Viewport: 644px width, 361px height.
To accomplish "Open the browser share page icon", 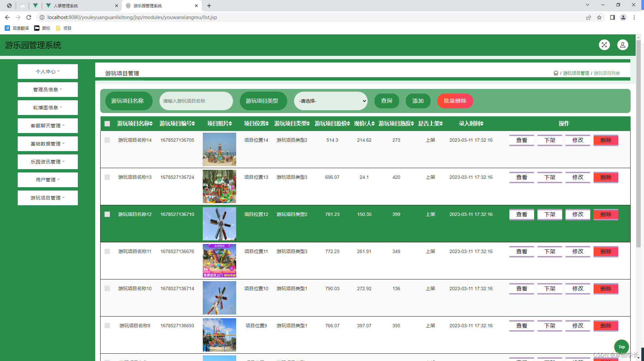I will tap(589, 17).
